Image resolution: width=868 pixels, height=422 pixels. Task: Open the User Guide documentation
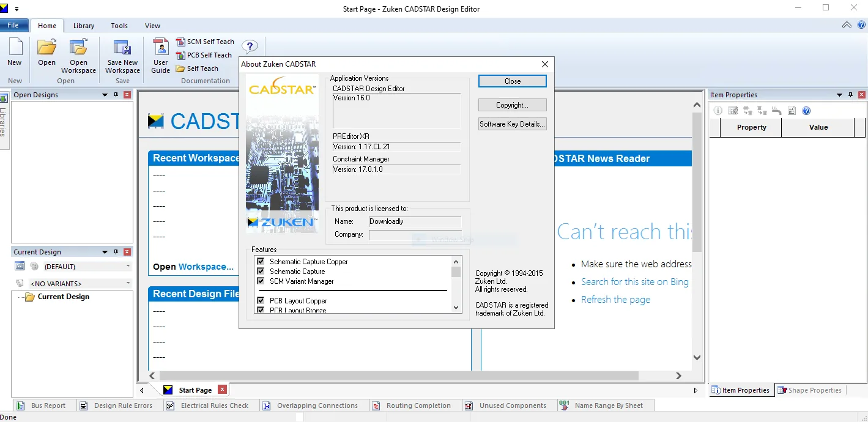(x=160, y=56)
